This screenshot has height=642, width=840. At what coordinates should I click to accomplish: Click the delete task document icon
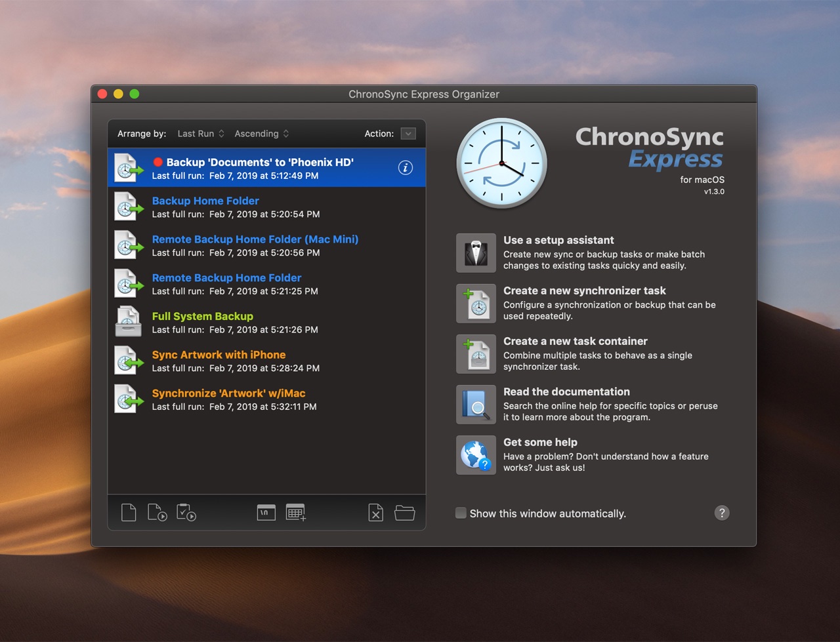375,513
